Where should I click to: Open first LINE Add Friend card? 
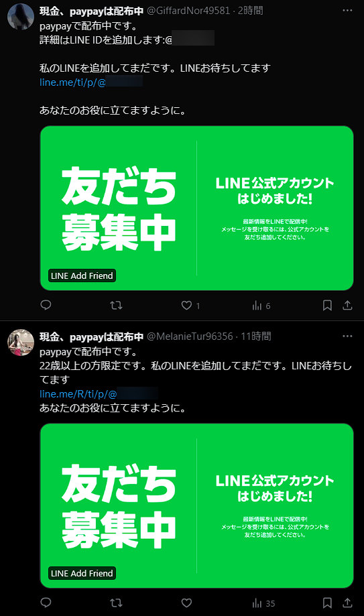click(x=196, y=208)
